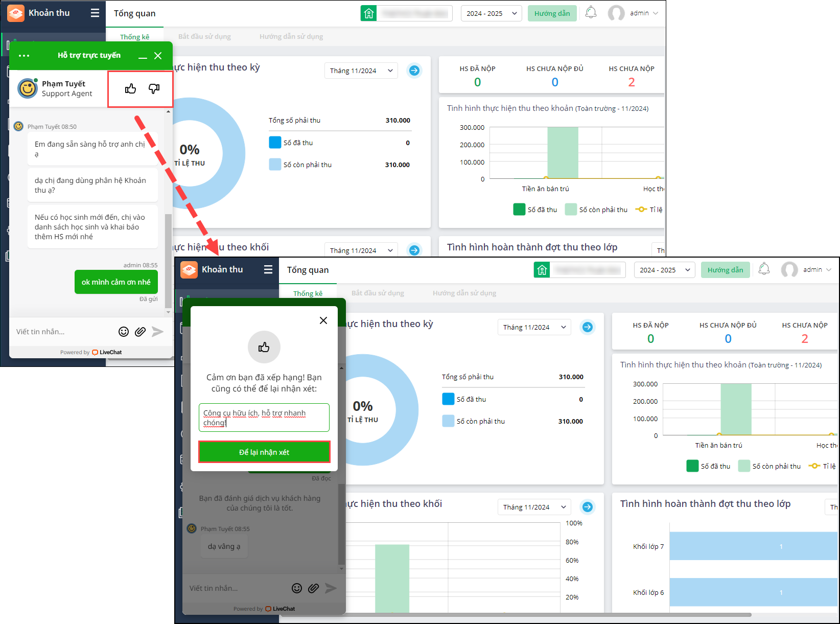Click the feedback comment text field in rating popup
This screenshot has width=840, height=624.
[x=264, y=418]
